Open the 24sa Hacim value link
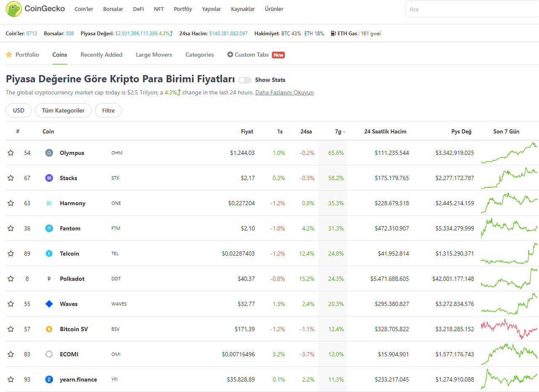The width and height of the screenshot is (539, 392). point(229,34)
